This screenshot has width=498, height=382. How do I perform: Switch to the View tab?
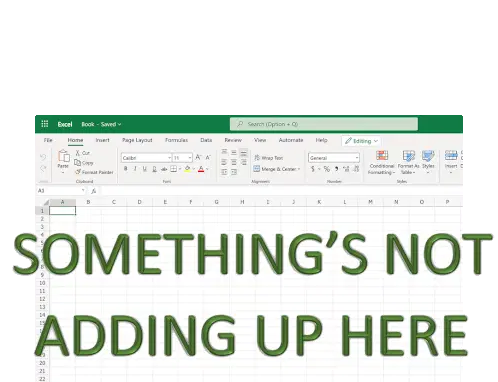[260, 140]
